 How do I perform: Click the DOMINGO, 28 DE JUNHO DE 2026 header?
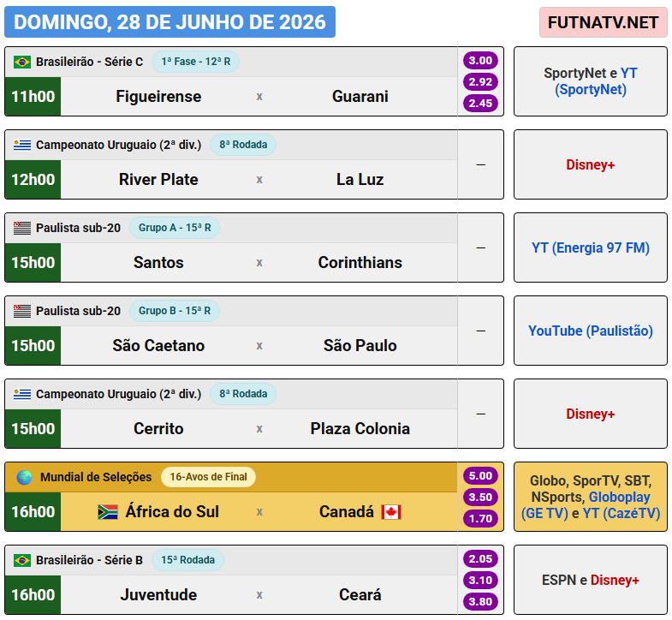(x=169, y=22)
